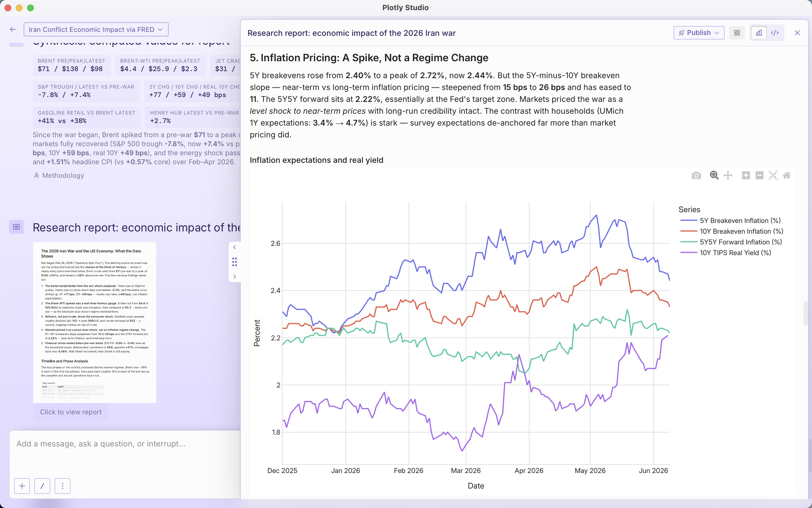Image resolution: width=812 pixels, height=508 pixels.
Task: Collapse panel with the left chevron handle
Action: click(x=235, y=247)
